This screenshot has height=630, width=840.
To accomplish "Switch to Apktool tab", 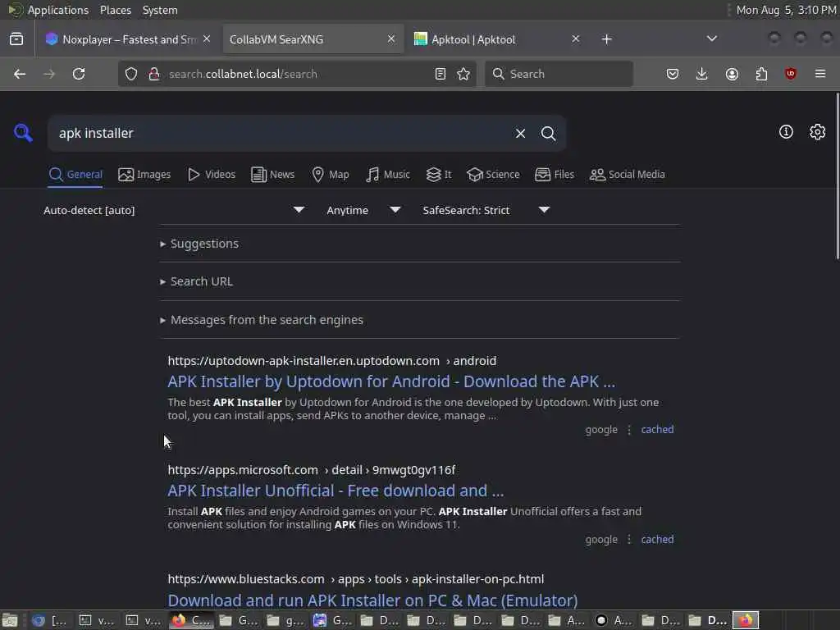I will coord(496,39).
